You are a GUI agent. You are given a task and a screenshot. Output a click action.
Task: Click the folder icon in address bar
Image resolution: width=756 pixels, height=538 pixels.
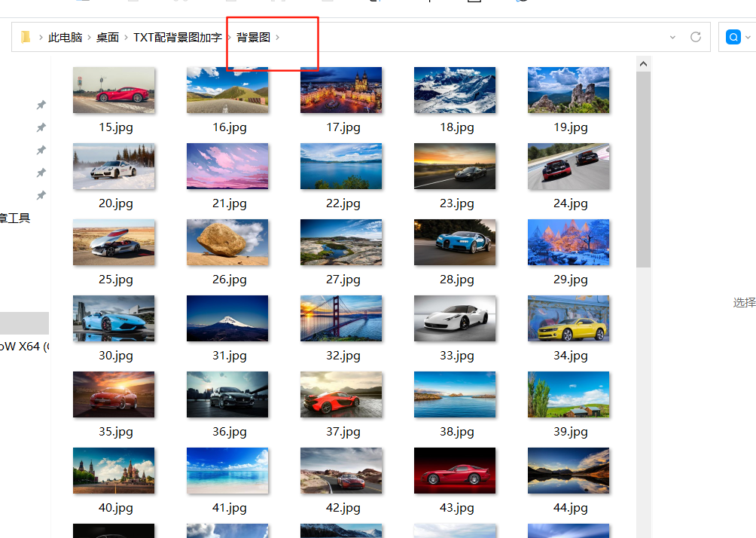[26, 37]
